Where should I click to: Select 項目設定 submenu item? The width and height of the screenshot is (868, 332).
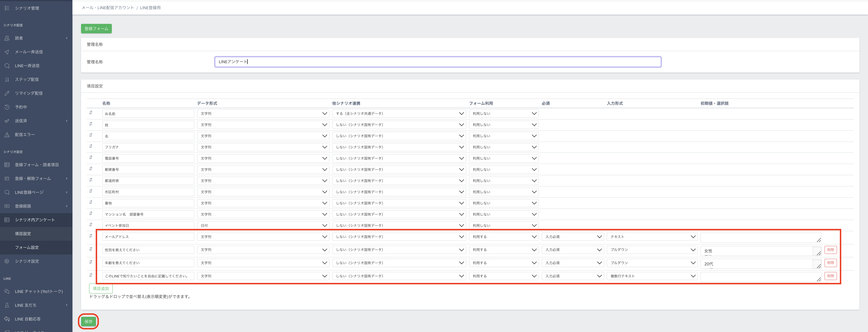tap(23, 234)
